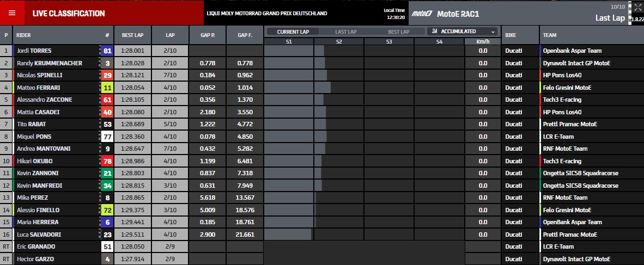Select rider Randy KRUMMENACHER
The height and width of the screenshot is (265, 644).
pos(49,63)
